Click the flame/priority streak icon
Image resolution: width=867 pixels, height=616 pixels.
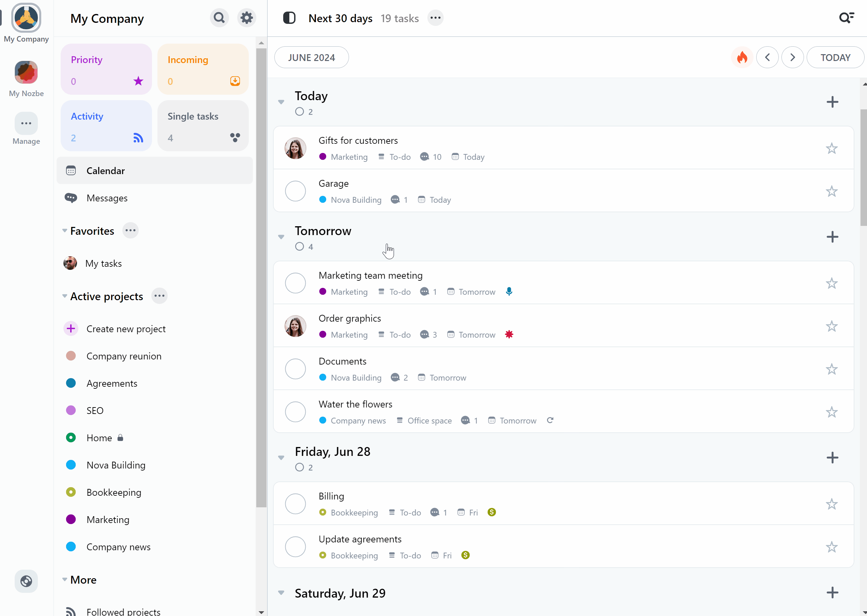tap(742, 57)
